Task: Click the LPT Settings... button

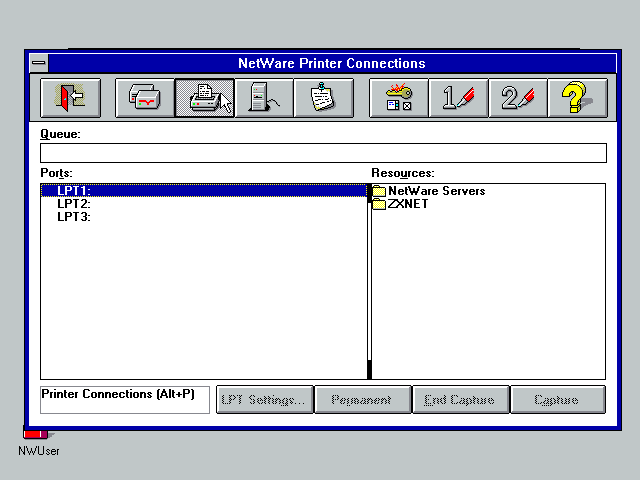Action: 264,400
